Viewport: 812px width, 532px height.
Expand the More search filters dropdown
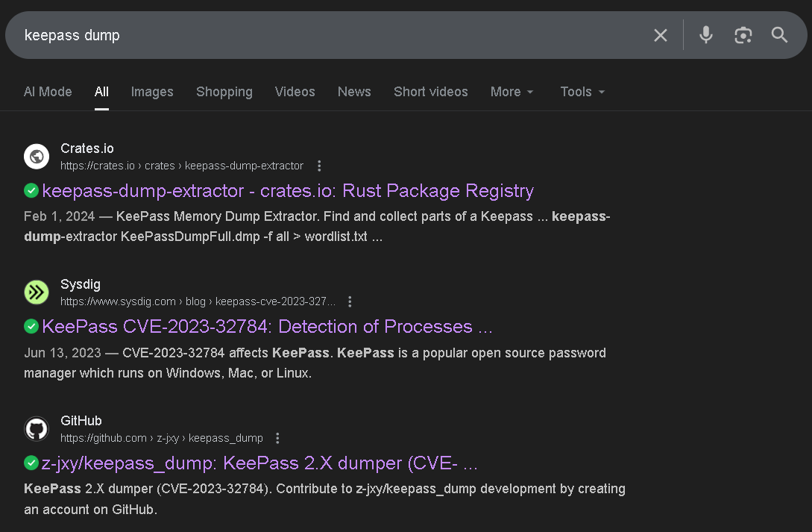coord(512,92)
